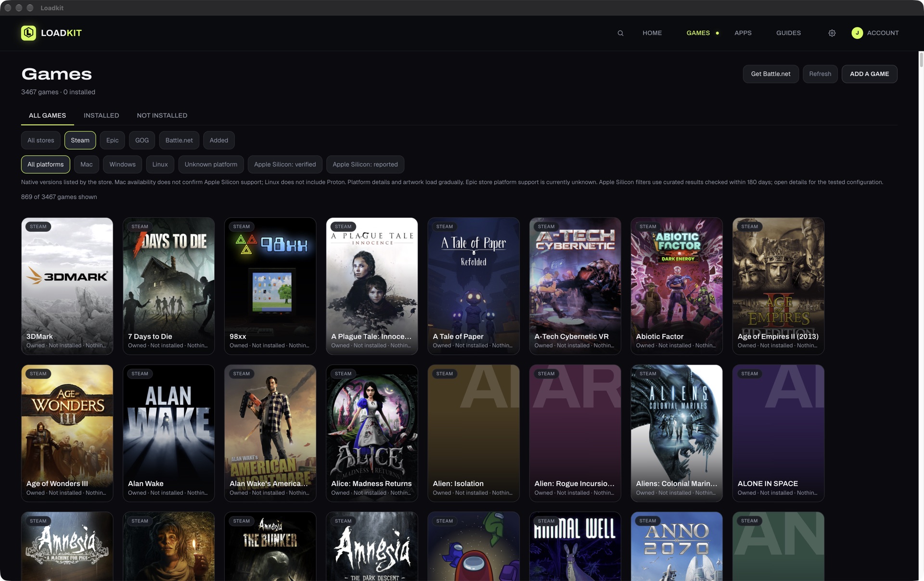Screen dimensions: 924x581
Task: Open the A Tale of Paper card
Action: click(474, 286)
